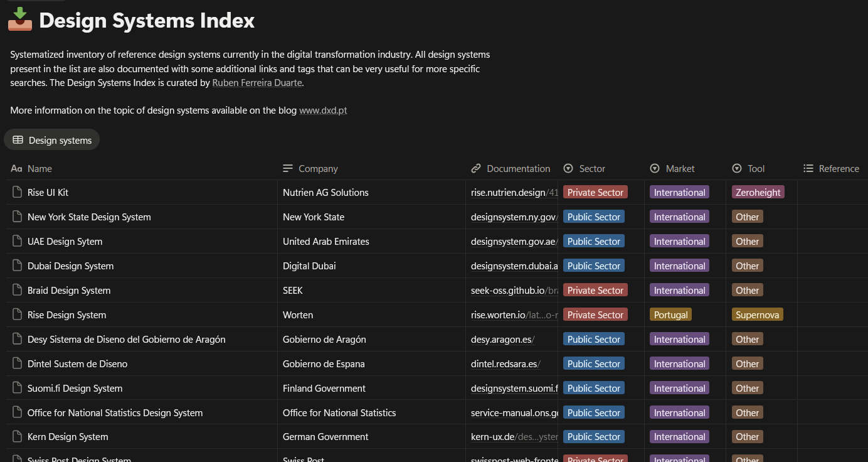
Task: Open kern-ux.de documentation link
Action: tap(514, 436)
